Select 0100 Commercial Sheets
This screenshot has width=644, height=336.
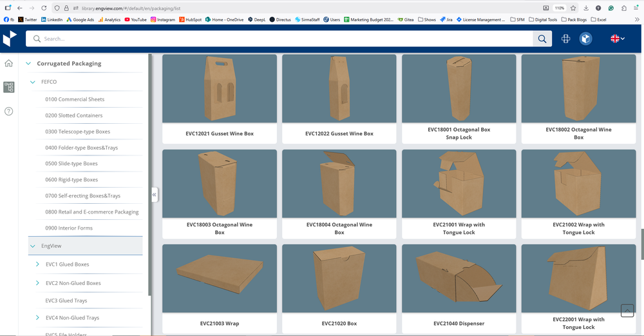(75, 99)
